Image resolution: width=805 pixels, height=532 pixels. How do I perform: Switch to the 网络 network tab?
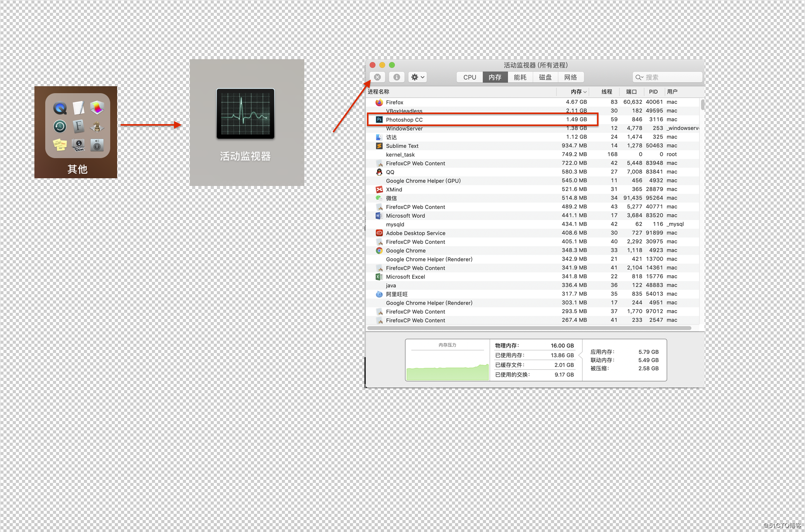[571, 77]
